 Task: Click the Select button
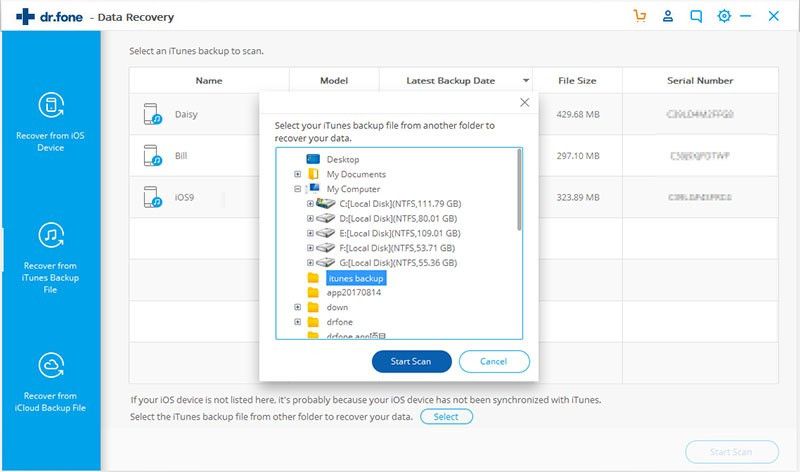coord(446,416)
